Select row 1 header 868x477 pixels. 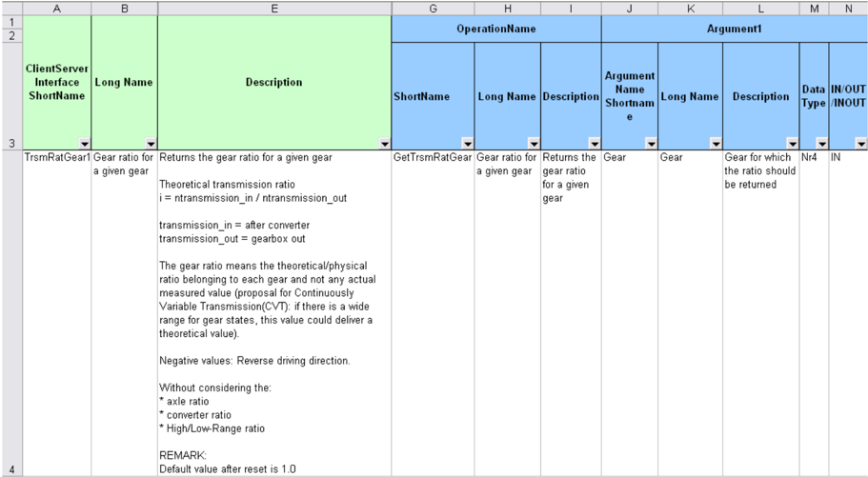pos(11,22)
